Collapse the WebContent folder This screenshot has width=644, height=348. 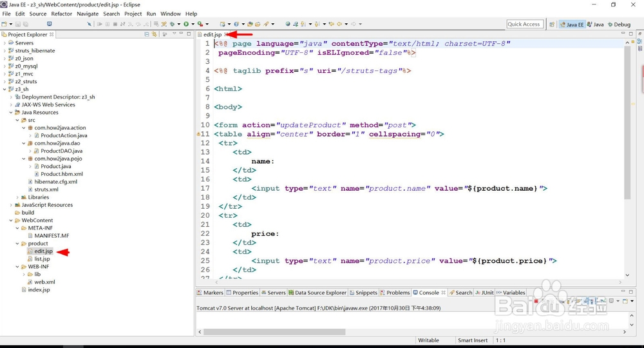pyautogui.click(x=11, y=220)
